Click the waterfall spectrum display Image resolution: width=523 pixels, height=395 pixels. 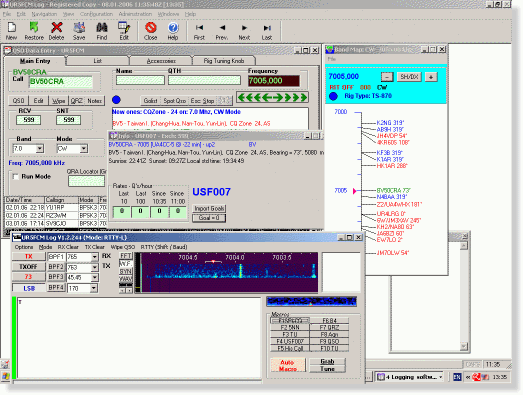229,272
